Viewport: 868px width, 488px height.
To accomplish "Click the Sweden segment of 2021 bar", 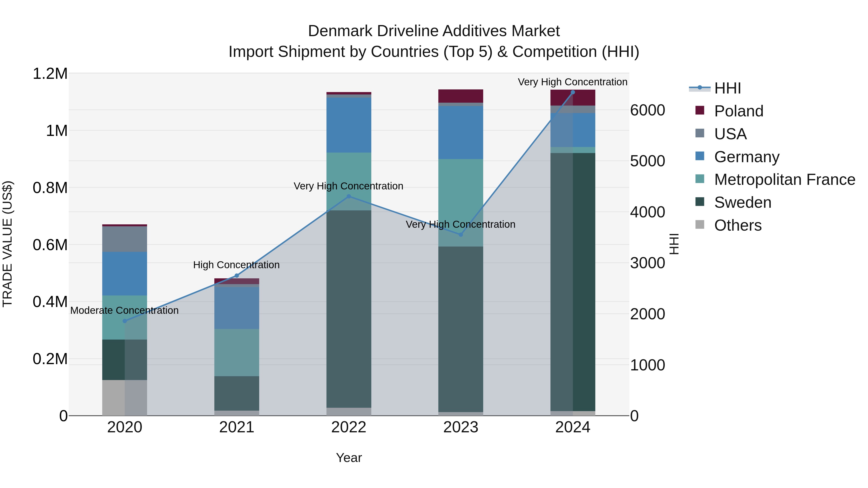I will [237, 393].
